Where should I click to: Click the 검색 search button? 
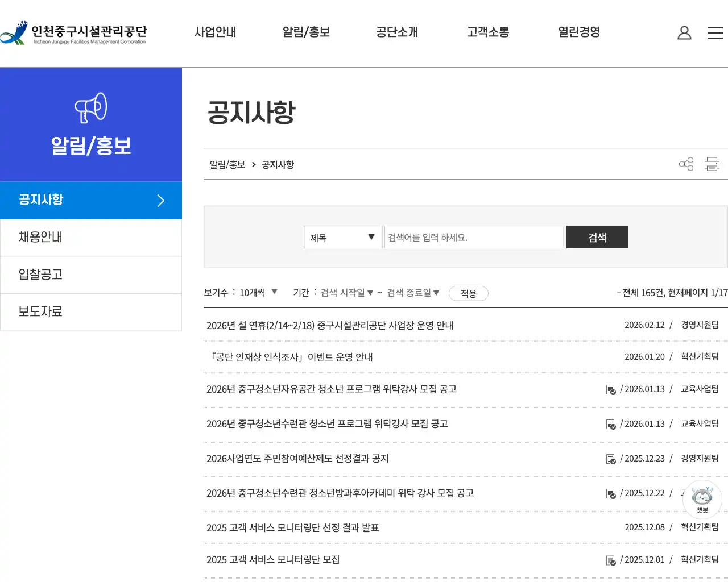[x=597, y=237]
